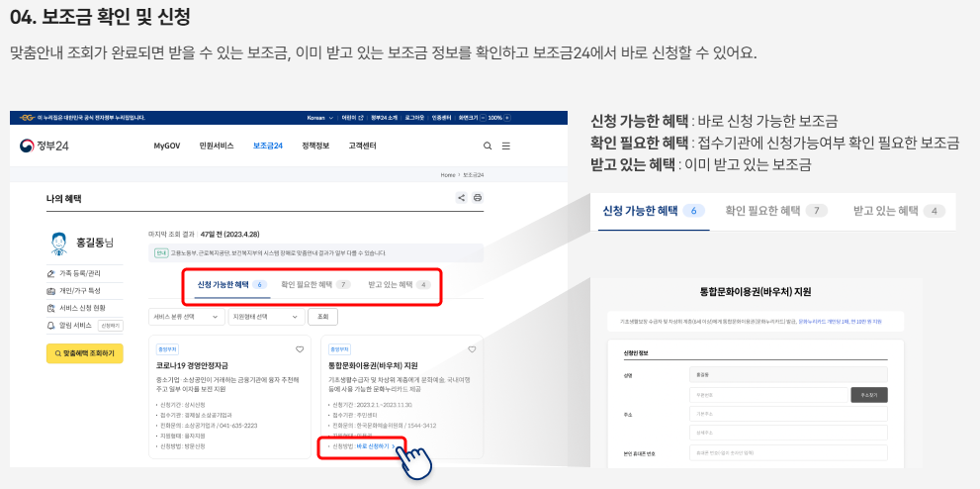Open the 지원형태 선택 dropdown
980x489 pixels.
[x=266, y=317]
